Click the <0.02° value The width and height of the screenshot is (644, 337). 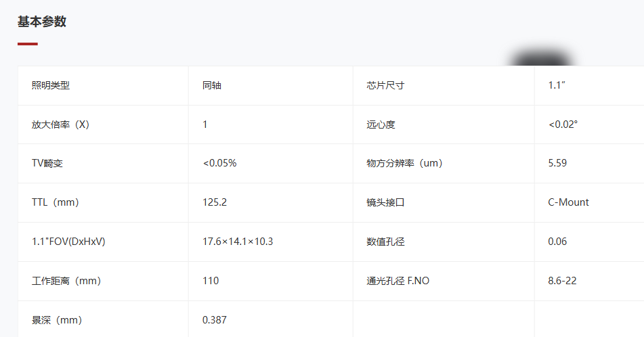coord(563,125)
